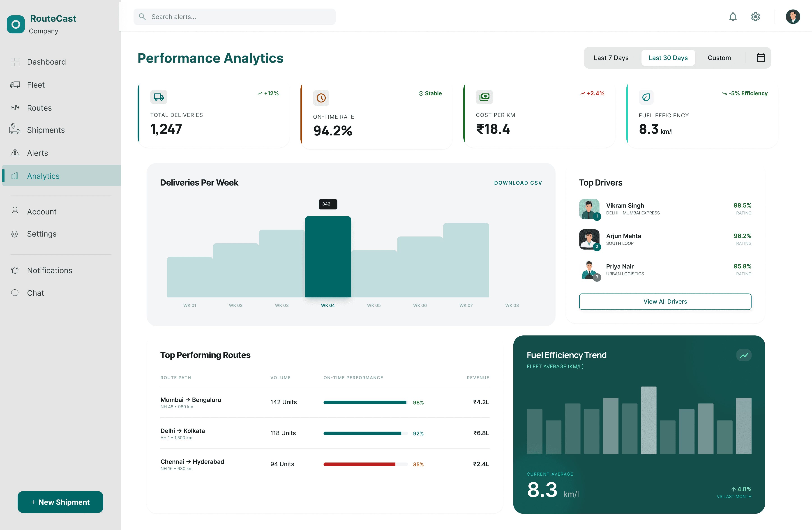812x530 pixels.
Task: Open the calendar date picker icon
Action: click(761, 58)
